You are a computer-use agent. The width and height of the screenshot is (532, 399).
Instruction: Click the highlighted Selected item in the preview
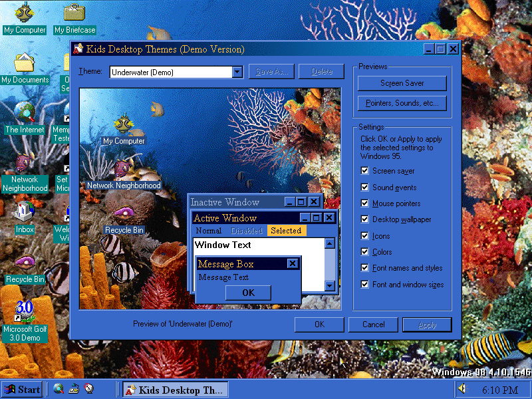tap(287, 231)
